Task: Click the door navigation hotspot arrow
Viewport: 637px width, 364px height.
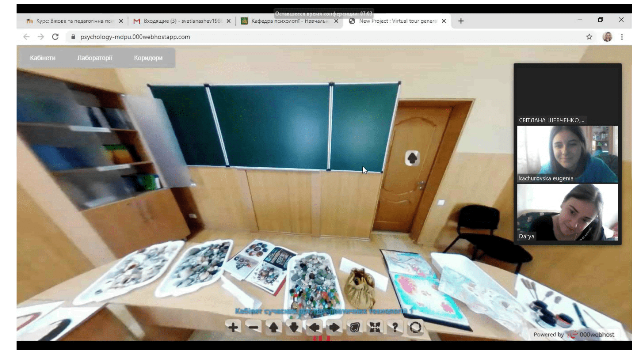Action: (412, 158)
